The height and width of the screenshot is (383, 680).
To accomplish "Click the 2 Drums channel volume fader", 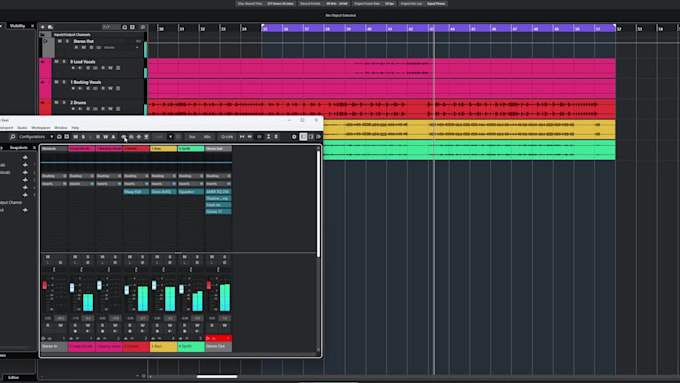I will tap(127, 290).
